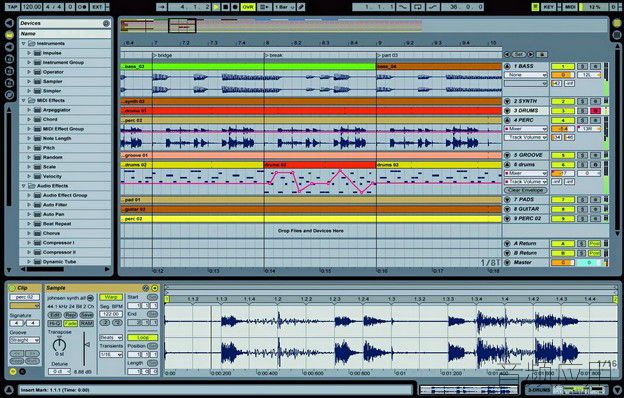
Task: Toggle the Warp button
Action: pyautogui.click(x=111, y=297)
